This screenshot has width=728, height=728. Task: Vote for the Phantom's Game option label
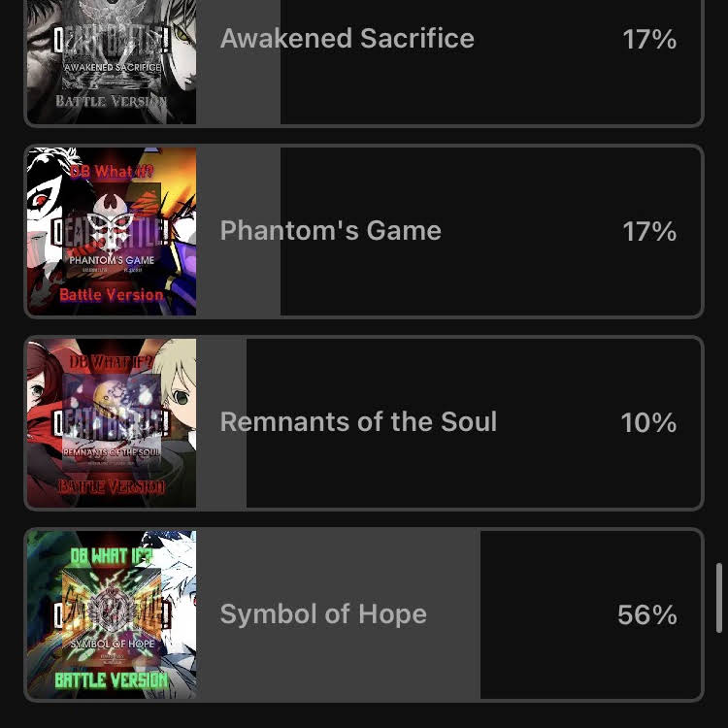click(331, 231)
